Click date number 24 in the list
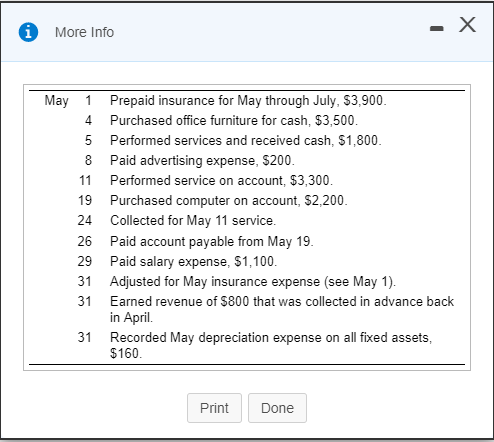Viewport: 494px width, 442px height. [x=85, y=220]
